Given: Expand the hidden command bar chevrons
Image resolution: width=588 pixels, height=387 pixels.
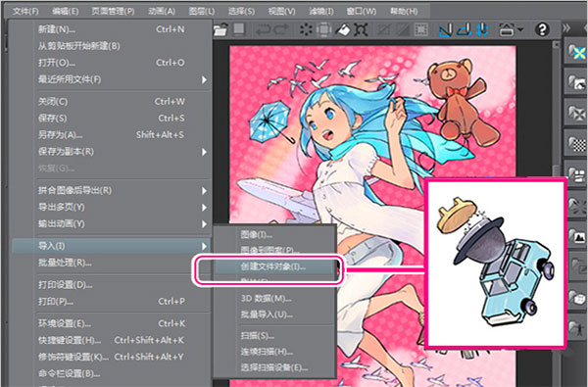Looking at the screenshot, I should click(x=566, y=28).
